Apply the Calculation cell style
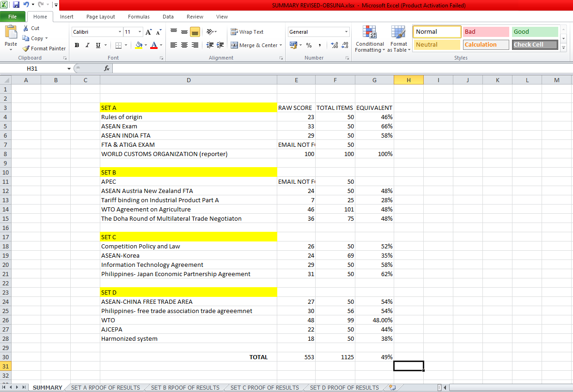This screenshot has height=392, width=573. (486, 45)
